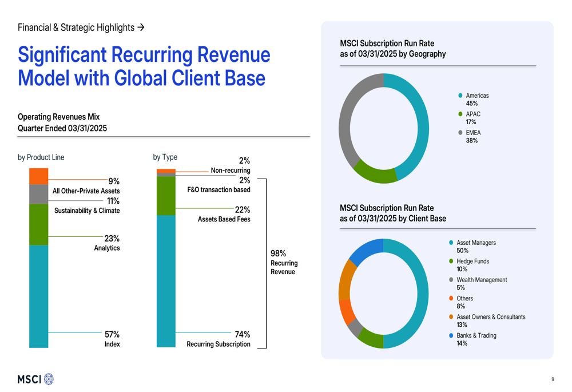Click the slide title Significant Recurring Revenue
The image size is (572, 392).
[x=144, y=66]
